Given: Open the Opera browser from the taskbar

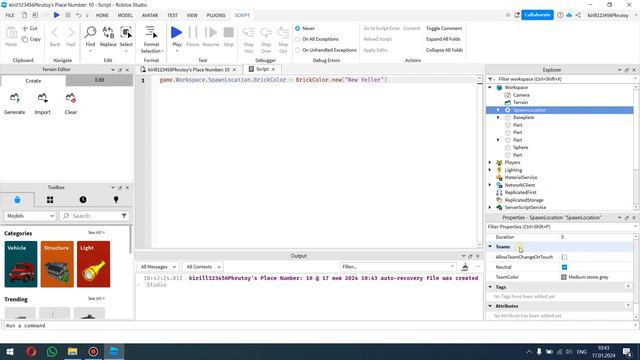Looking at the screenshot, I should [x=31, y=351].
